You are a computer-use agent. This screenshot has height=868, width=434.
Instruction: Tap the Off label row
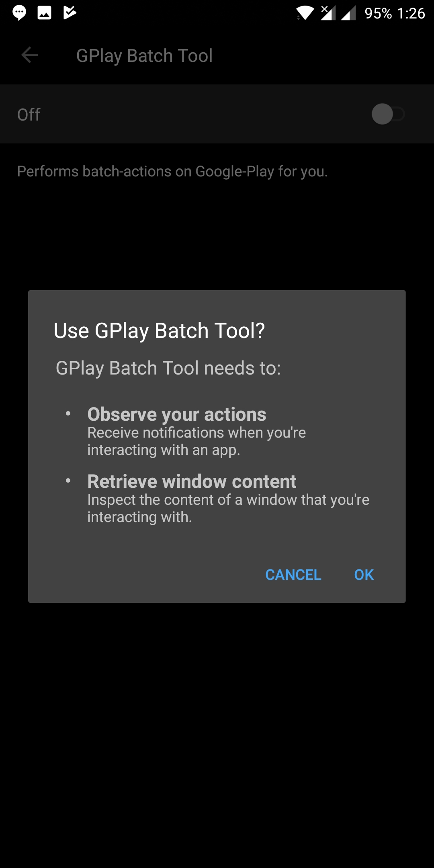217,114
